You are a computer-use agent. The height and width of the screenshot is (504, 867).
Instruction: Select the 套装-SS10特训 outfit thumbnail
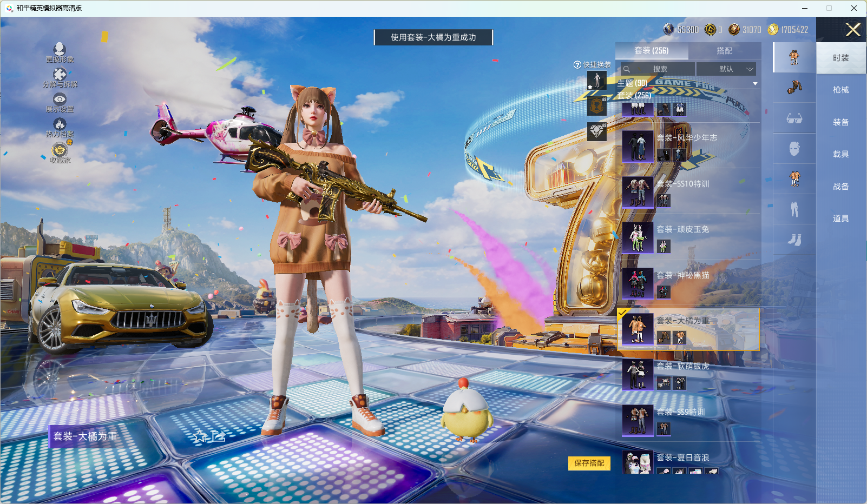tap(638, 192)
